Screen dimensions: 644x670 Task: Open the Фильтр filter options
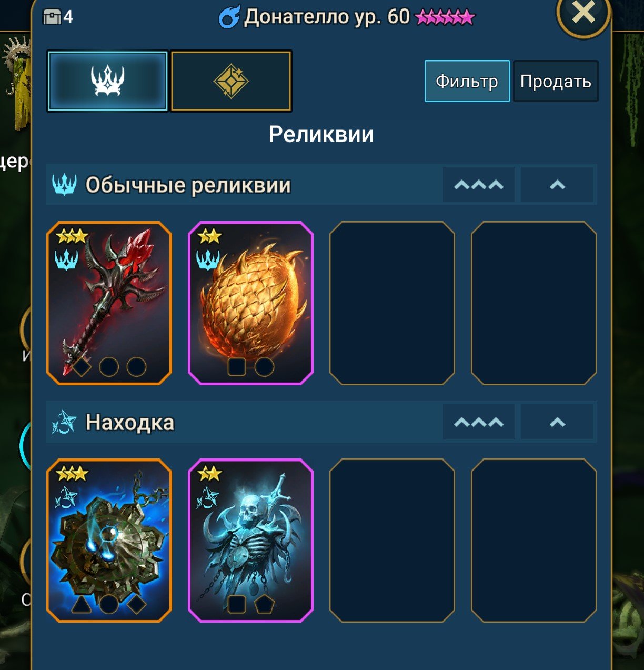point(467,81)
